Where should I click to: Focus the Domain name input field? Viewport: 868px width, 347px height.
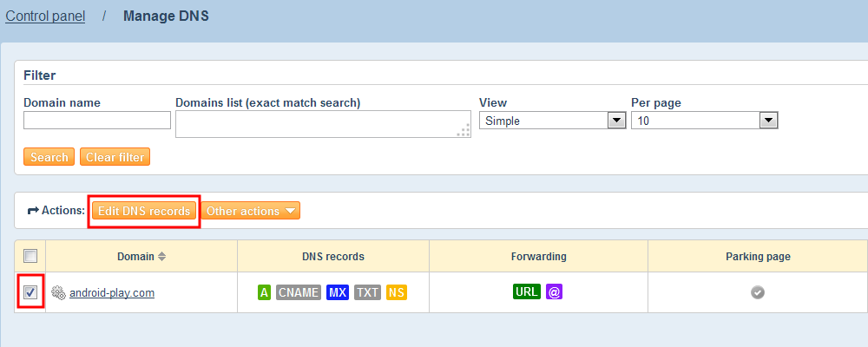[x=97, y=121]
